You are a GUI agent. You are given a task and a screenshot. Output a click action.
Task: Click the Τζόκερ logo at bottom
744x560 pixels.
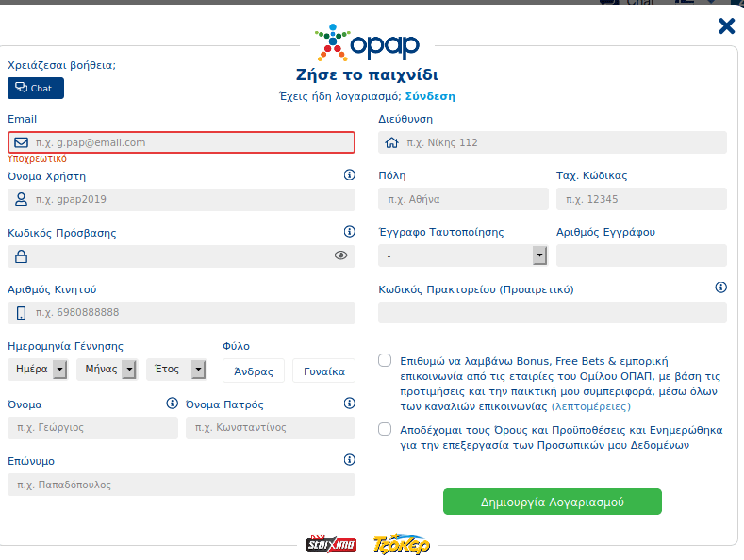tap(402, 544)
